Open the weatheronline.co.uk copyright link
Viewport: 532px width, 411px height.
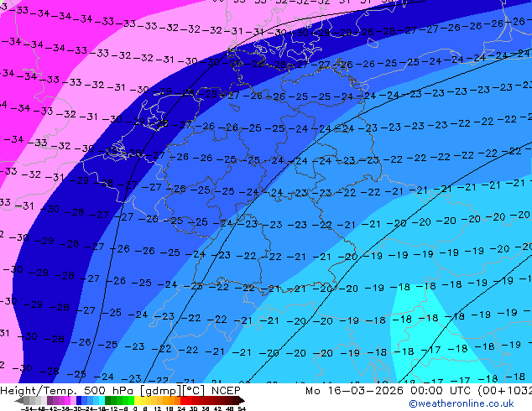[462, 403]
